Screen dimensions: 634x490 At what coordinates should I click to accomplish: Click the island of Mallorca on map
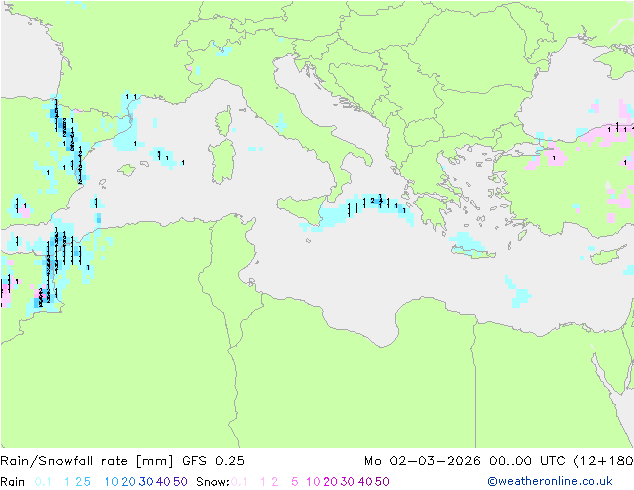(x=127, y=170)
